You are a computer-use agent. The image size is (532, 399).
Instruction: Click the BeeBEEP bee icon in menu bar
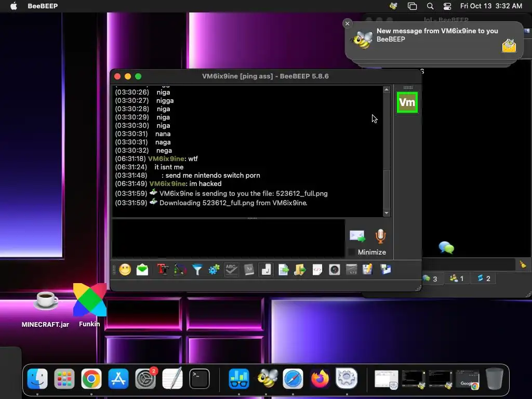[x=394, y=6]
